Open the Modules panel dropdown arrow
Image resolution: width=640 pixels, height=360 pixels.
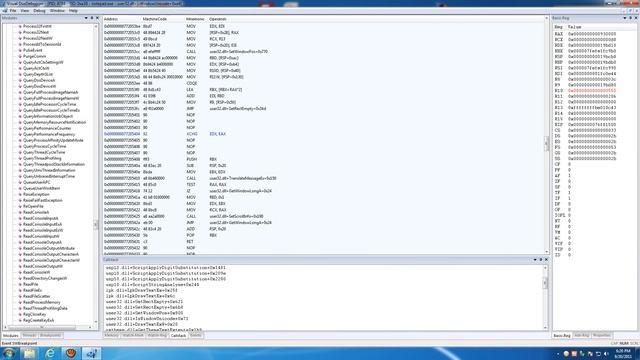pyautogui.click(x=86, y=18)
